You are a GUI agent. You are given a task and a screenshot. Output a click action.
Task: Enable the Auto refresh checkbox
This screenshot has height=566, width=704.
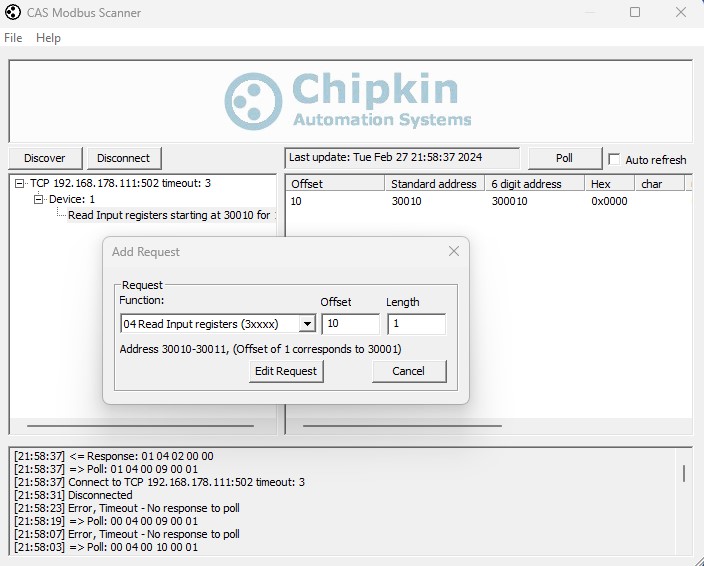[614, 159]
